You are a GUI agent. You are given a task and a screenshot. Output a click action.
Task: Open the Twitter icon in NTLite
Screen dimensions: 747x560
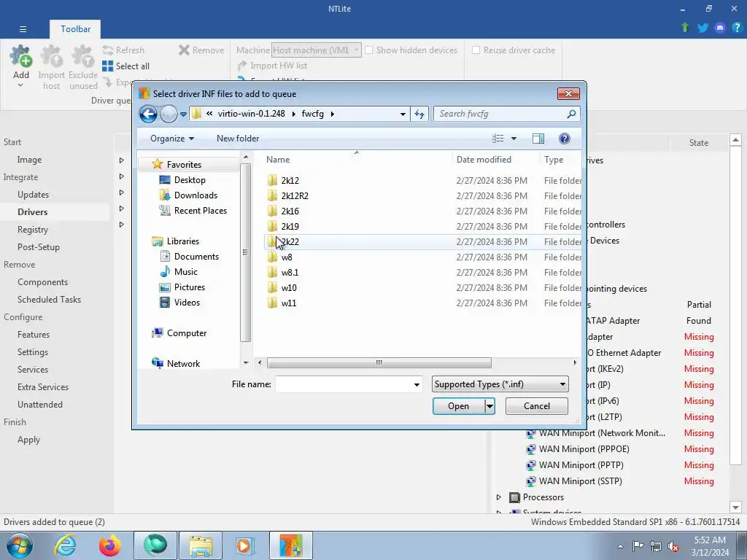703,28
